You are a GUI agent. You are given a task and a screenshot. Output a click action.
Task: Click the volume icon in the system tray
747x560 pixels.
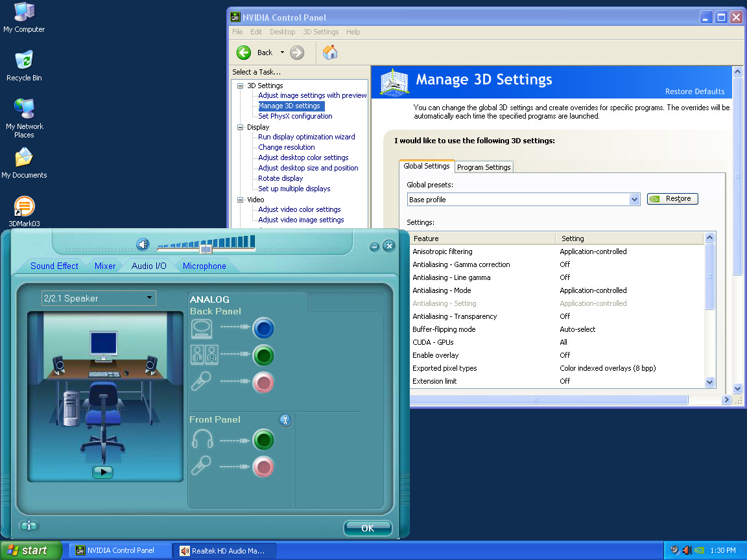tap(687, 550)
